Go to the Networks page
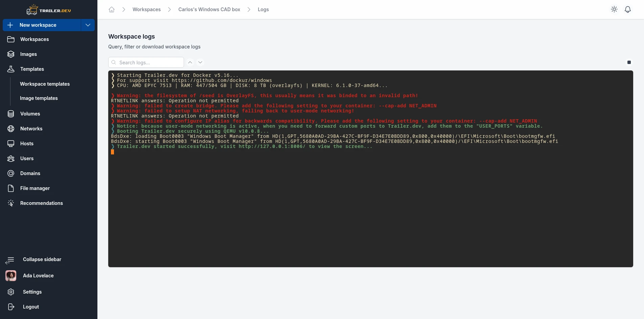Screen dimensions: 644x319 tap(49, 129)
